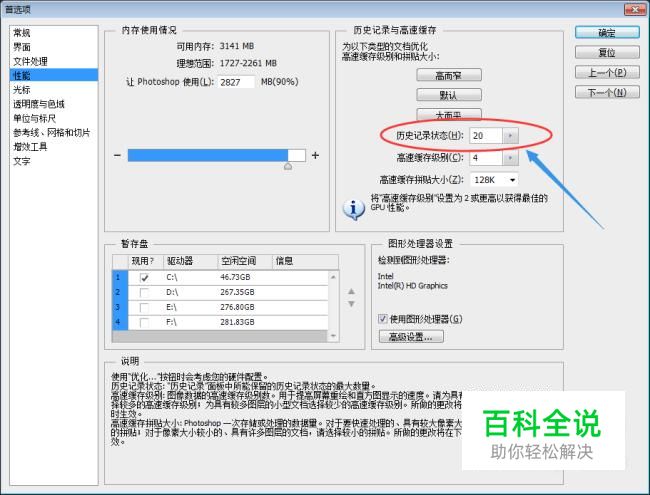The image size is (650, 495).
Task: Switch to 文件处理 preferences
Action: tap(30, 61)
